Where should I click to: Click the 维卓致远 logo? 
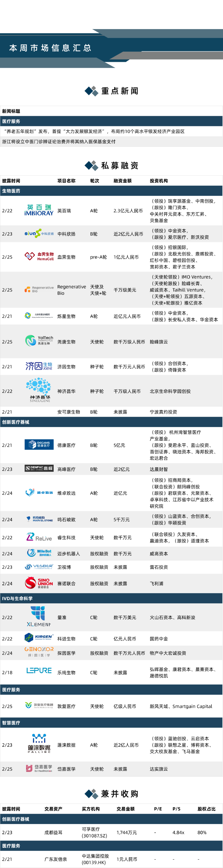tap(39, 493)
